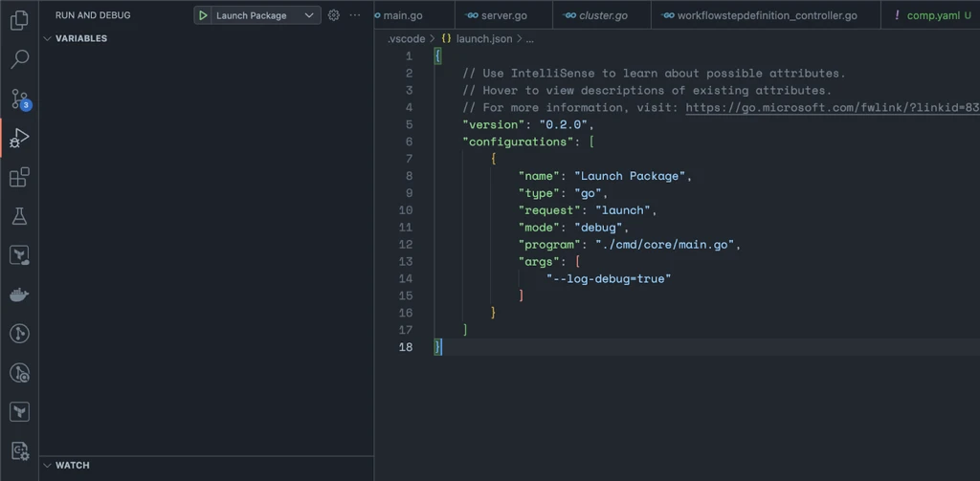Switch to workflowstepdefinition_controller.go tab
The width and height of the screenshot is (980, 481).
(x=766, y=15)
